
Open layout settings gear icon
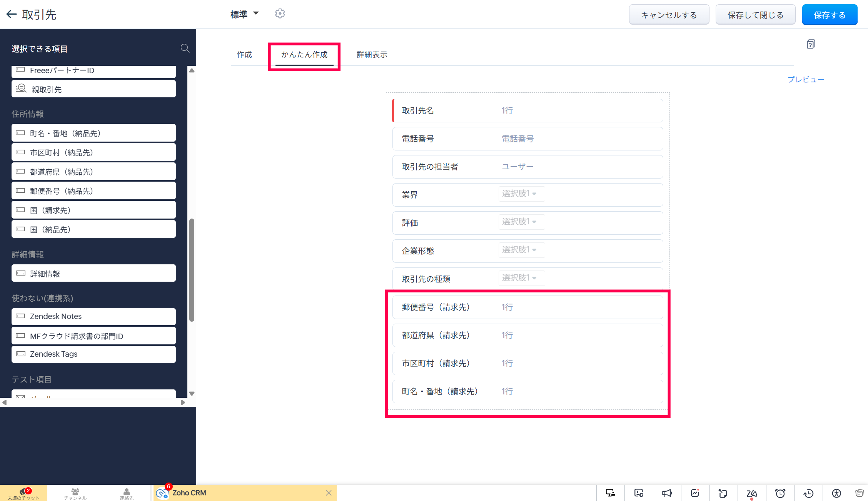[x=280, y=14]
